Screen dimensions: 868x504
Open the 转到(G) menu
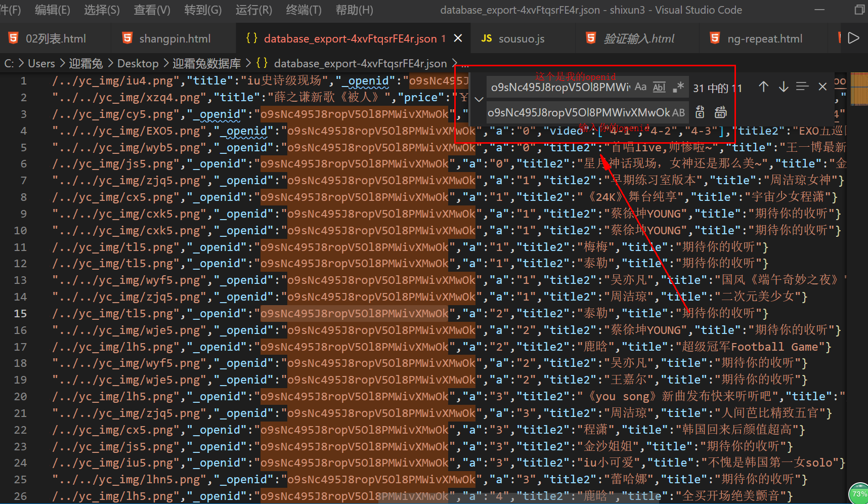(x=203, y=10)
